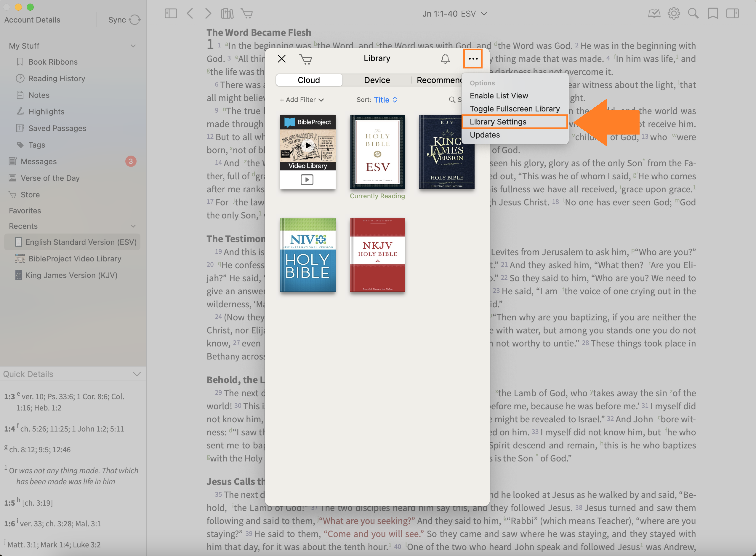756x556 pixels.
Task: Toggle the left sidebar panel icon
Action: (171, 13)
